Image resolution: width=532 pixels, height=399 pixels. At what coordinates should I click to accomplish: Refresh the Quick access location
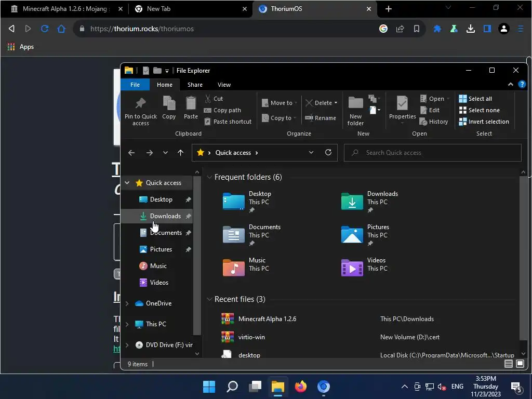(328, 153)
